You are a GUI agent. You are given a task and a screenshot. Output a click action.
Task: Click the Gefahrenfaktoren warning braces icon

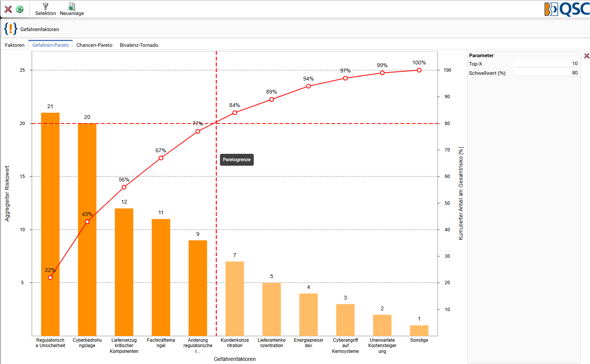10,29
